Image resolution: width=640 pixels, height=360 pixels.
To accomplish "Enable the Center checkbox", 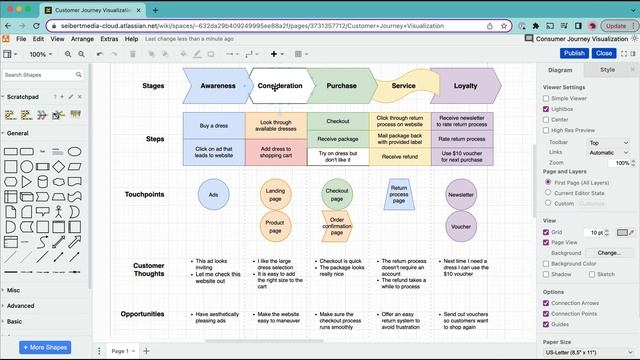I will [546, 120].
